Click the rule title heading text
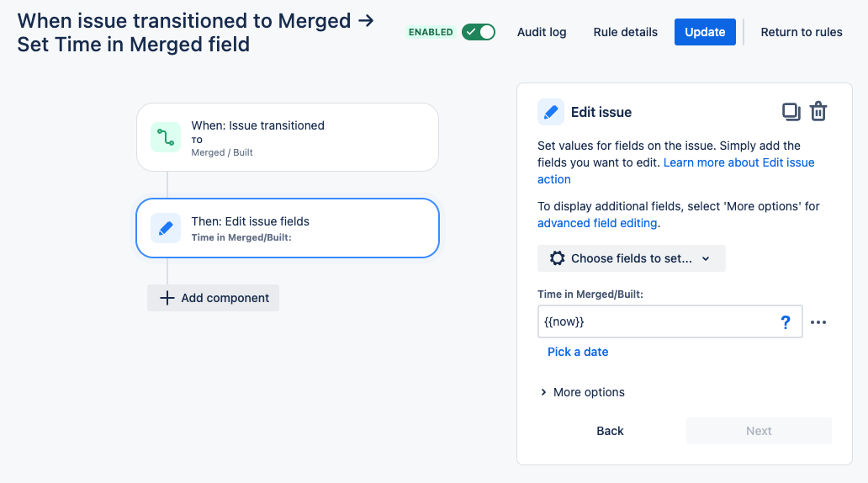The height and width of the screenshot is (483, 868). click(195, 33)
